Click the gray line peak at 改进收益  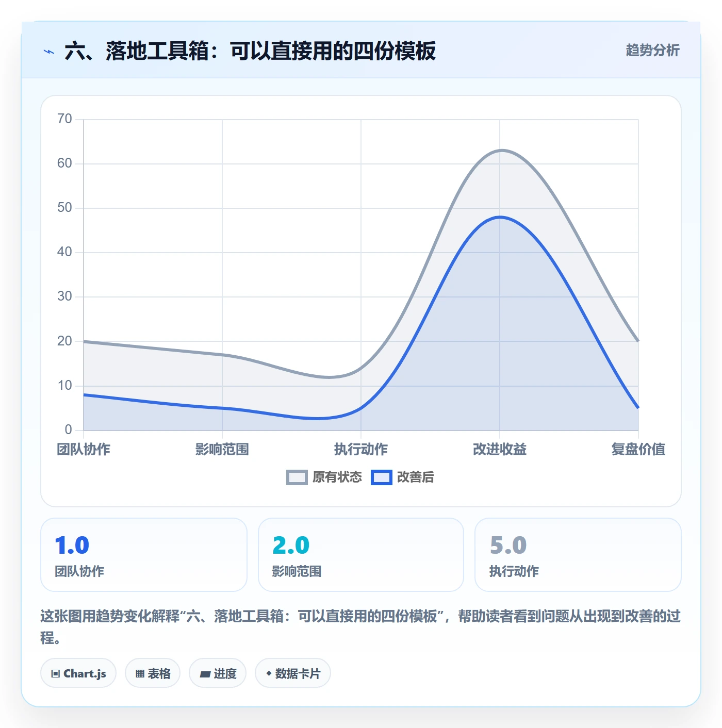click(x=501, y=151)
